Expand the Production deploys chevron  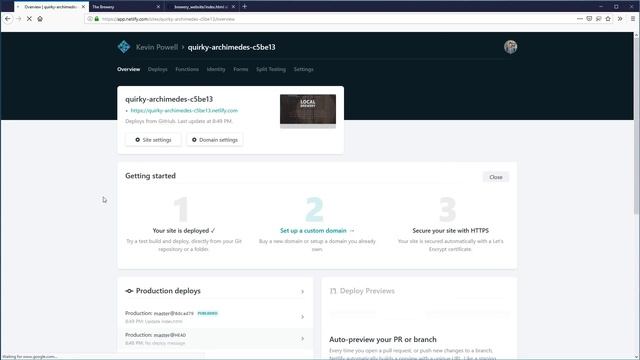point(302,291)
